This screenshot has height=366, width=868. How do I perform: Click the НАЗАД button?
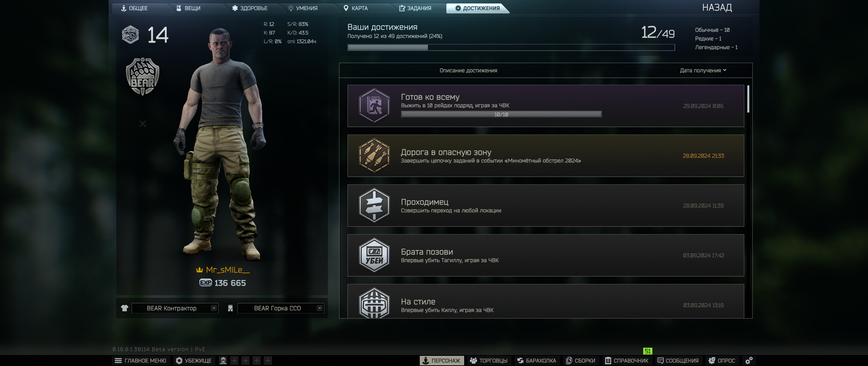click(717, 7)
